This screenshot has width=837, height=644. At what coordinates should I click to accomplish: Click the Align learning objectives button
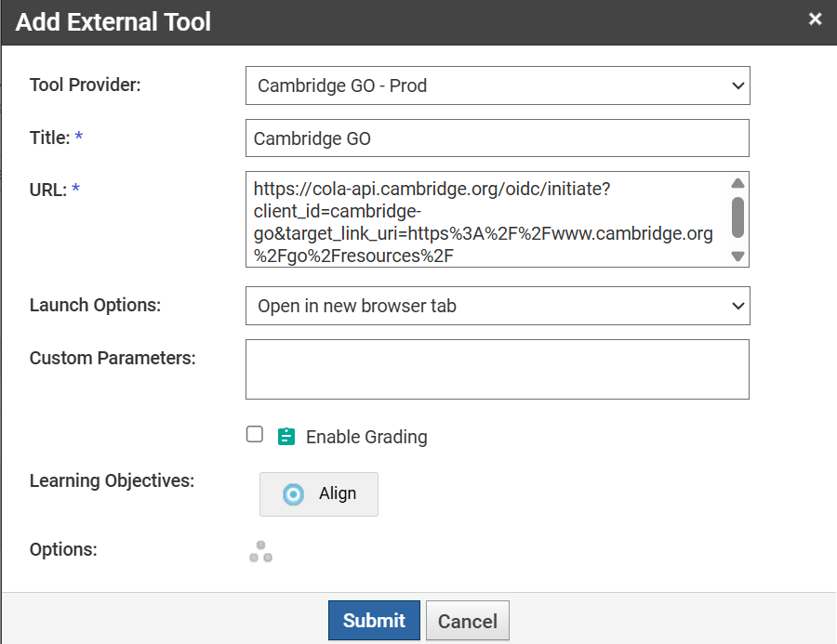pos(319,494)
